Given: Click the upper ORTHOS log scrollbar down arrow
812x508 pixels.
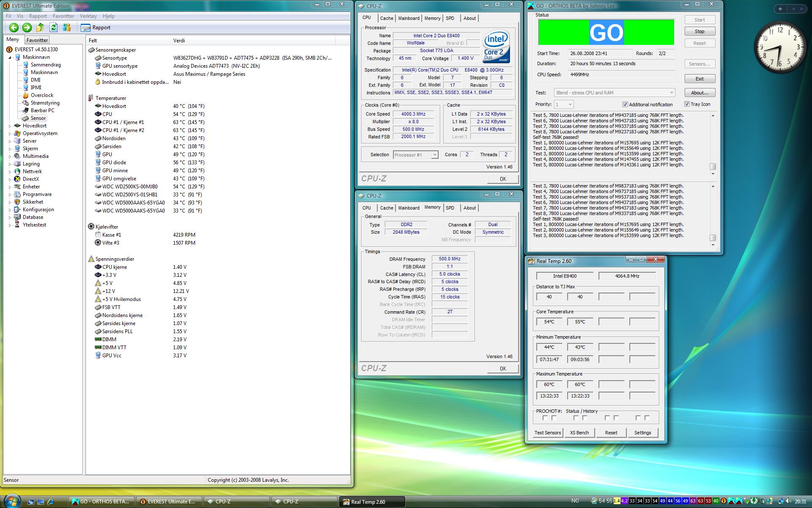Looking at the screenshot, I should (713, 174).
